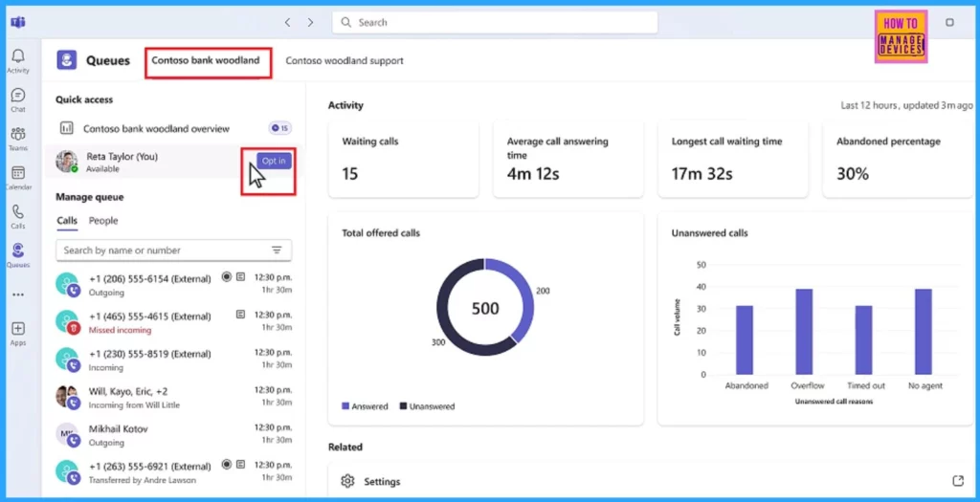
Task: Select Will, Kayo, Eric, +2 call
Action: coord(174,397)
